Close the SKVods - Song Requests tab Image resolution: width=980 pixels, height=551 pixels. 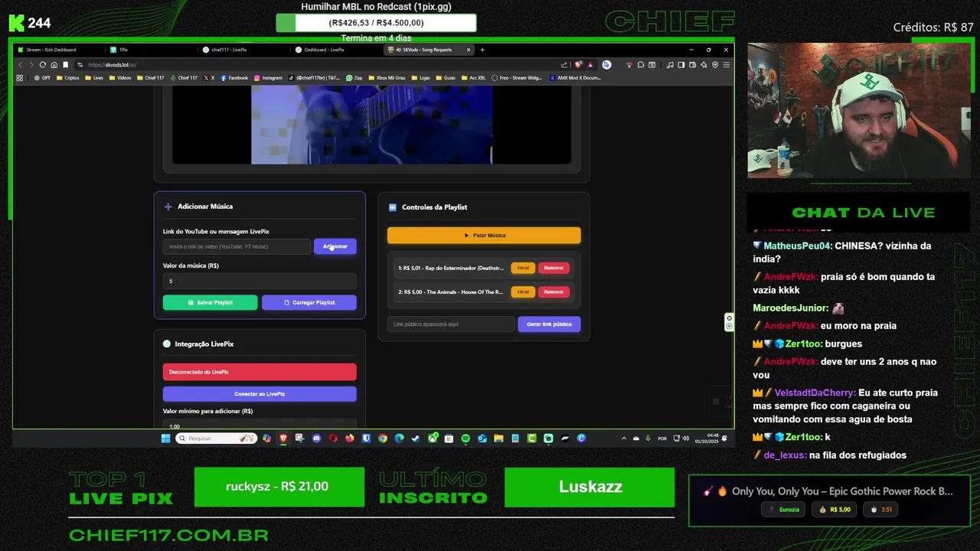click(469, 50)
